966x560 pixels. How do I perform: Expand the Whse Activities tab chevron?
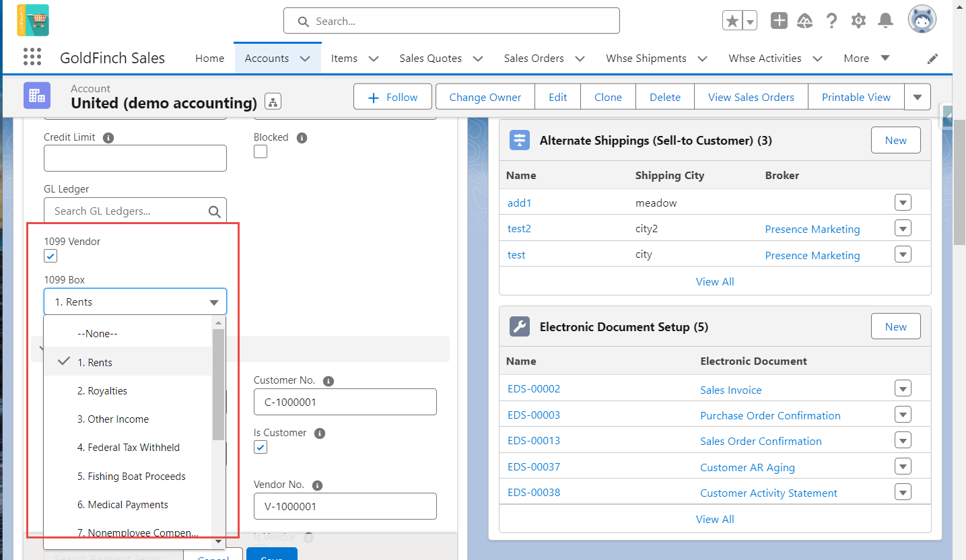click(x=817, y=59)
